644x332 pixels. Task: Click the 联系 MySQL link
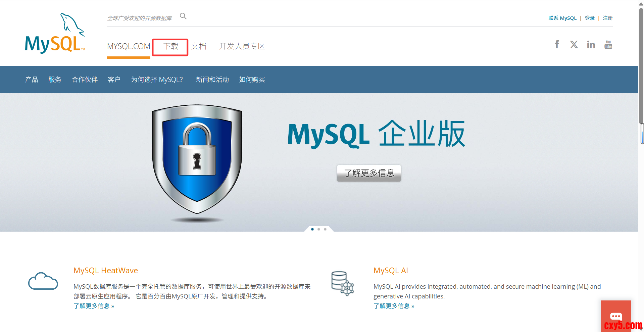pyautogui.click(x=562, y=18)
